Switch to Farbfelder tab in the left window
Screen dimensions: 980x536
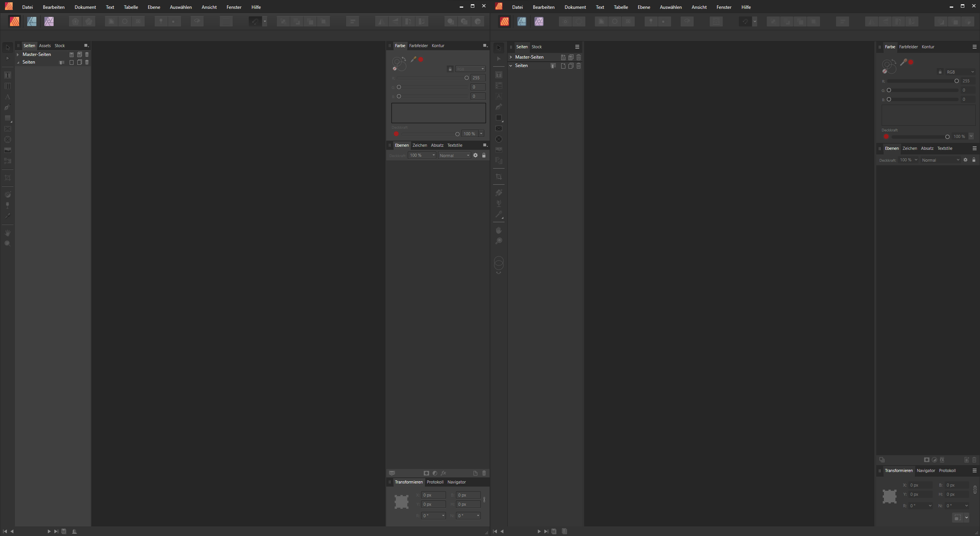418,46
